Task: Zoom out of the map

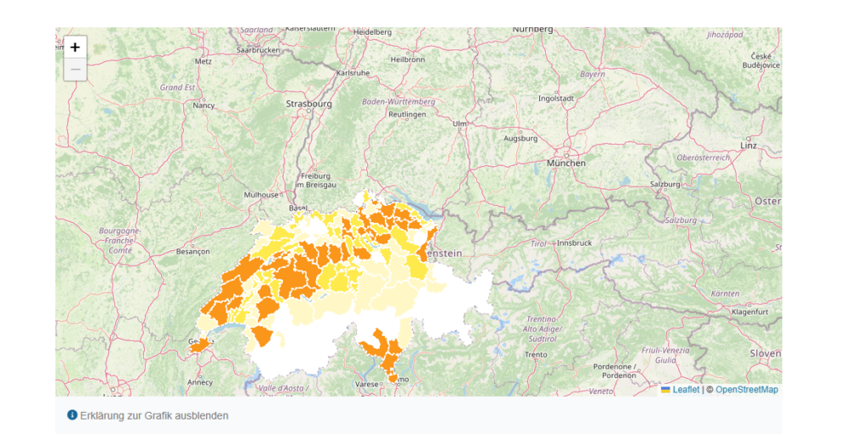Action: [x=75, y=70]
